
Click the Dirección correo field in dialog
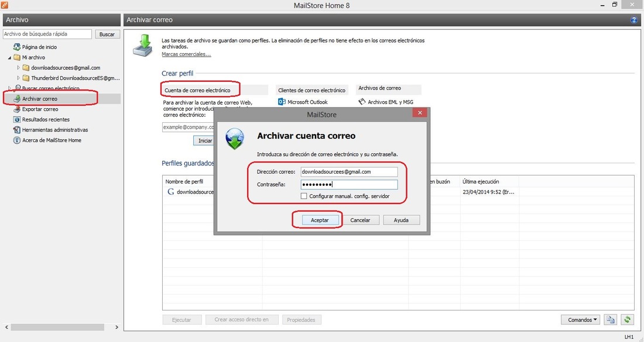349,172
